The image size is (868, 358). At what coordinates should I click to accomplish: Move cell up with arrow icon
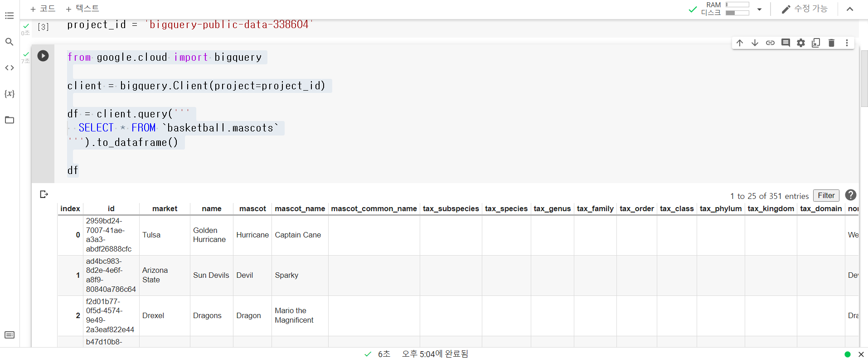pyautogui.click(x=740, y=43)
